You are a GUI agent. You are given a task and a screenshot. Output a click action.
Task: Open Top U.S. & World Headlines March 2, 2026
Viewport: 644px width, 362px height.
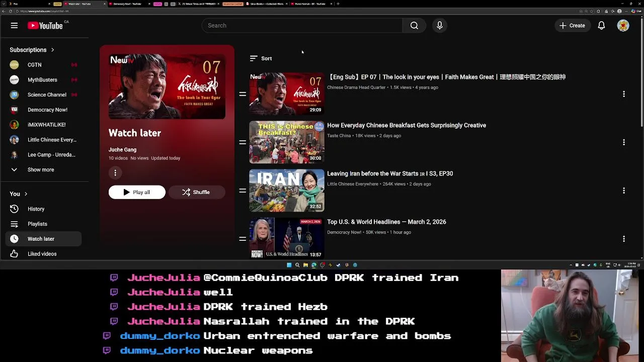(386, 222)
